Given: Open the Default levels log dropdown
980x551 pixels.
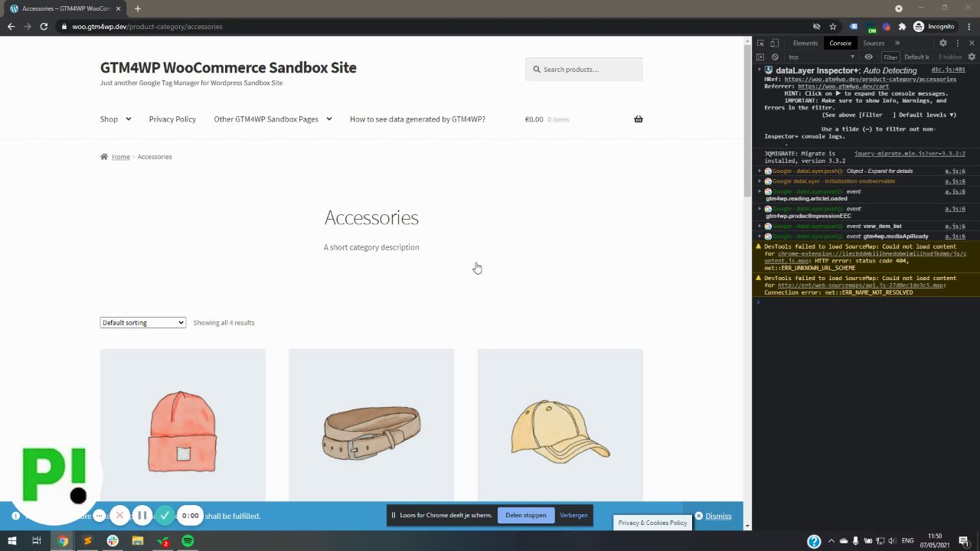Looking at the screenshot, I should pyautogui.click(x=916, y=57).
